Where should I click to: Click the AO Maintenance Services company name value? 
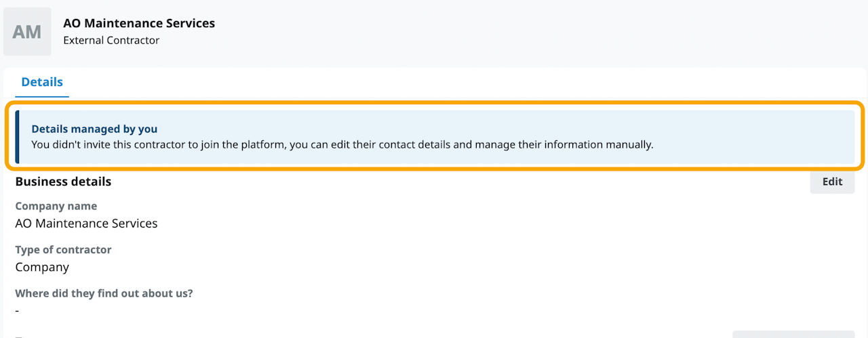click(86, 223)
